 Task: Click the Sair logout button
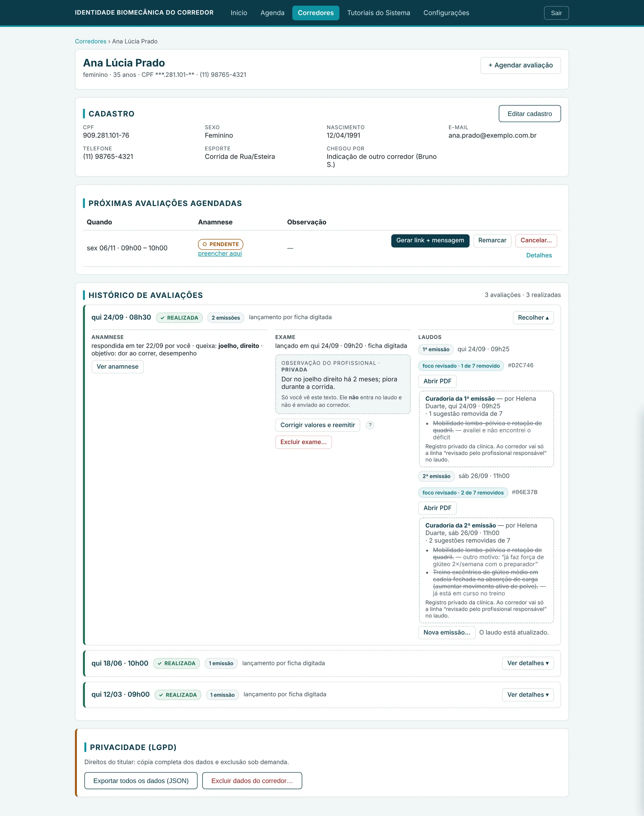tap(556, 13)
